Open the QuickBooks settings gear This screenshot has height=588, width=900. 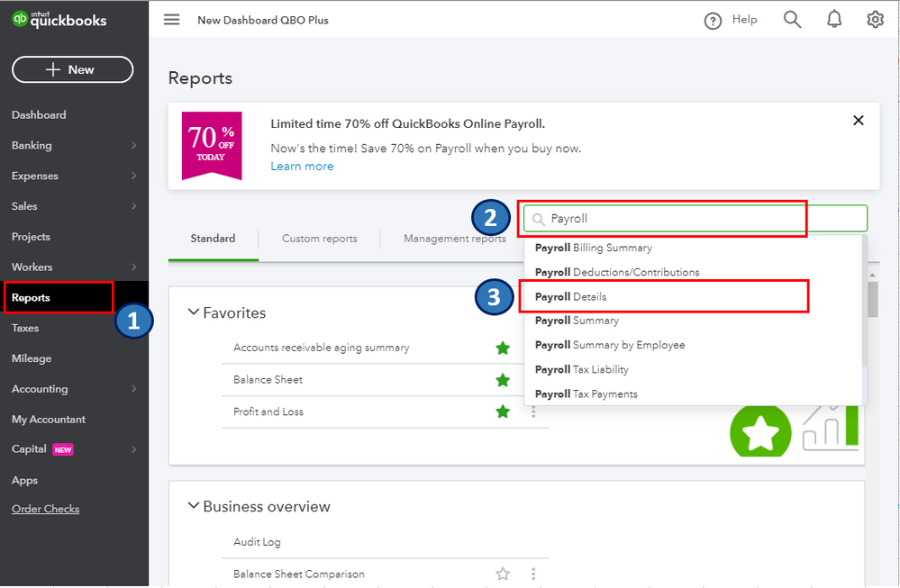click(873, 19)
